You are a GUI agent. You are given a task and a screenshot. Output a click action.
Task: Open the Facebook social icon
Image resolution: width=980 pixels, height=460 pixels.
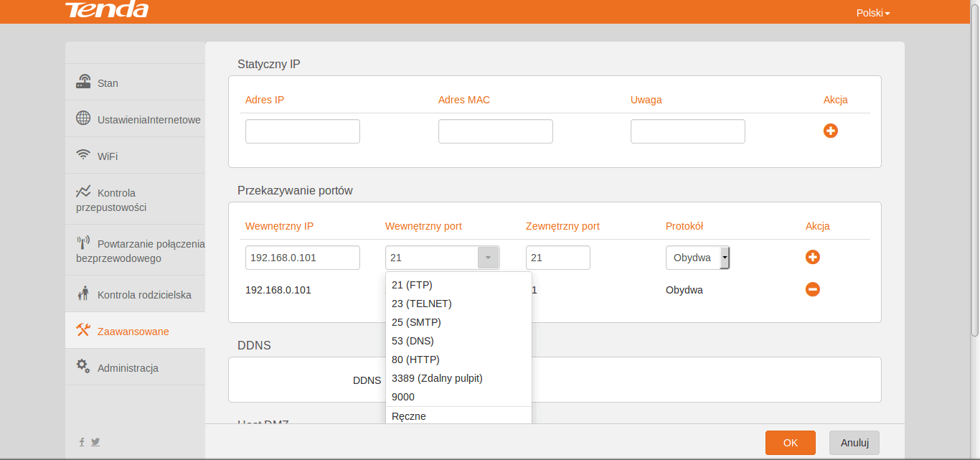82,442
